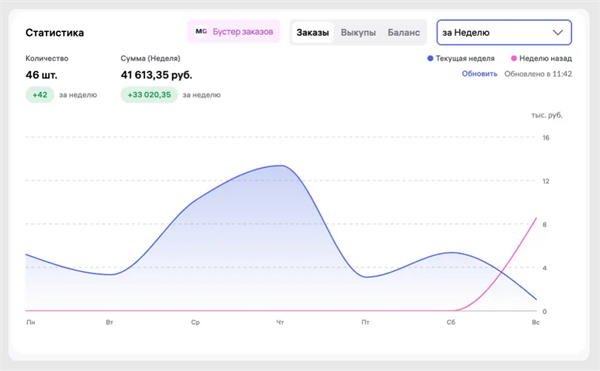Click the blue Текущая неделя legend dot

pyautogui.click(x=430, y=59)
